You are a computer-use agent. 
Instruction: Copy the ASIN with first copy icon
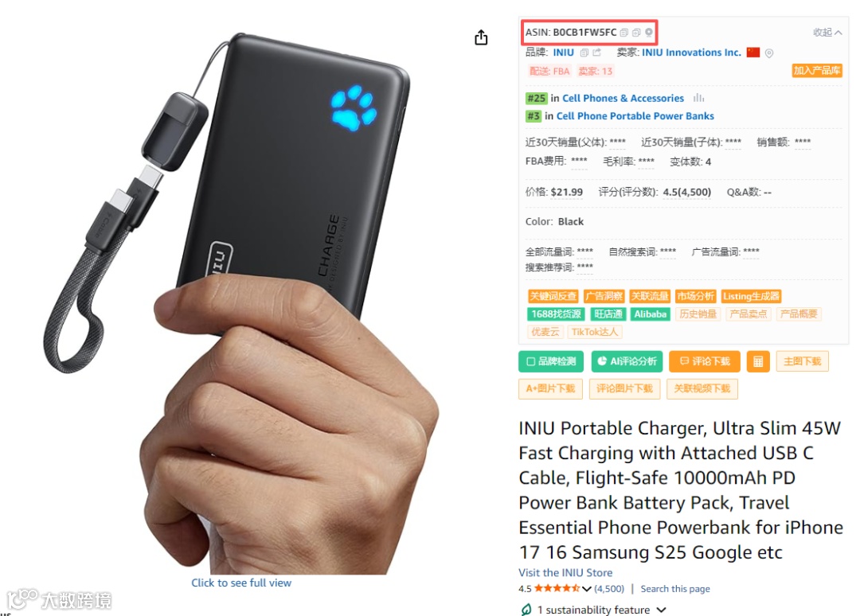pos(624,33)
